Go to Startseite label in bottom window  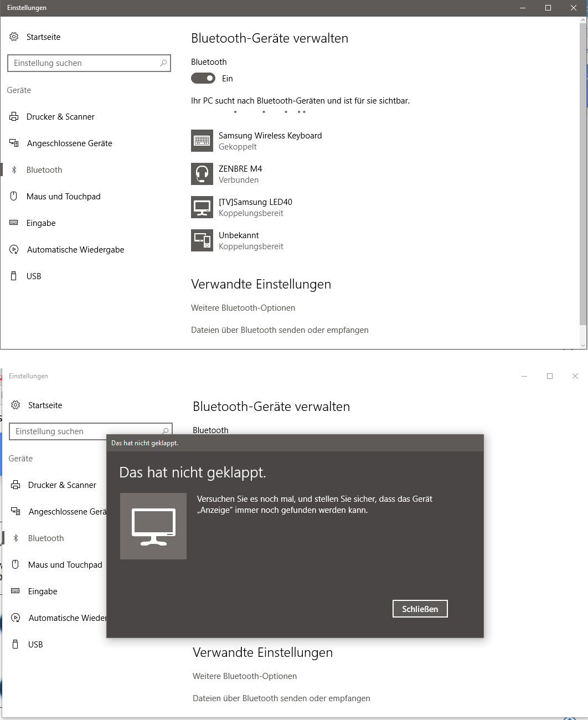click(x=45, y=405)
